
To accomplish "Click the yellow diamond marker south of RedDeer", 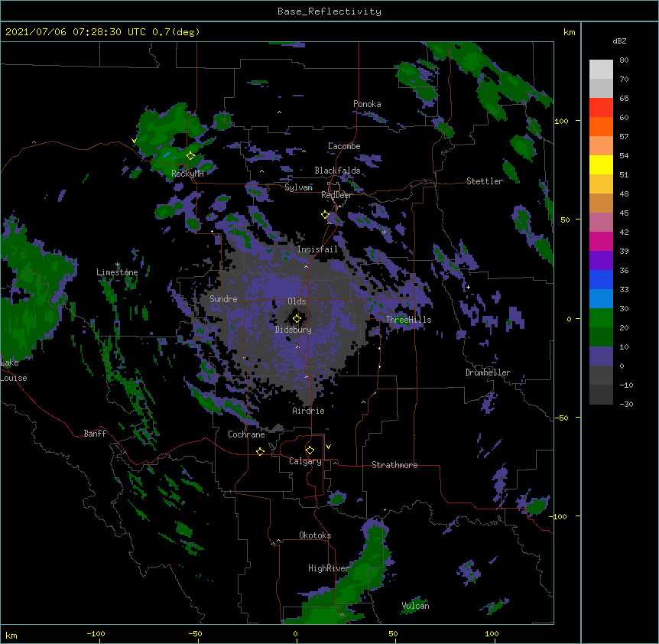I will click(325, 215).
